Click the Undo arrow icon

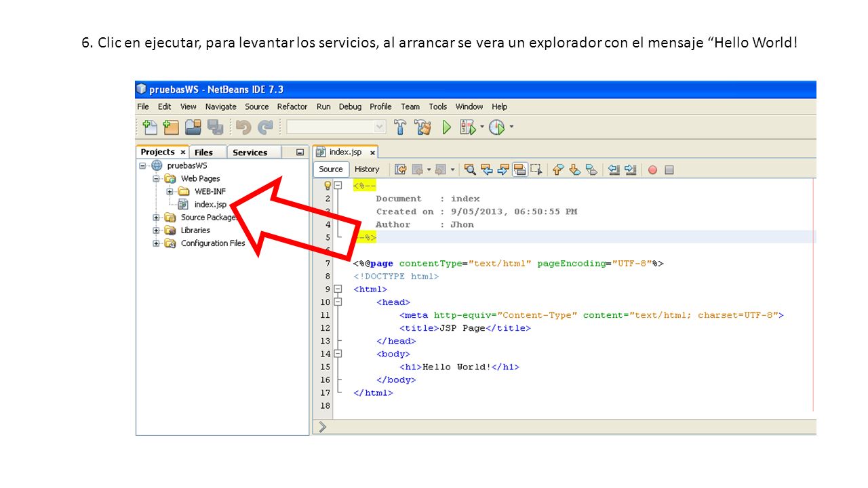click(x=243, y=127)
